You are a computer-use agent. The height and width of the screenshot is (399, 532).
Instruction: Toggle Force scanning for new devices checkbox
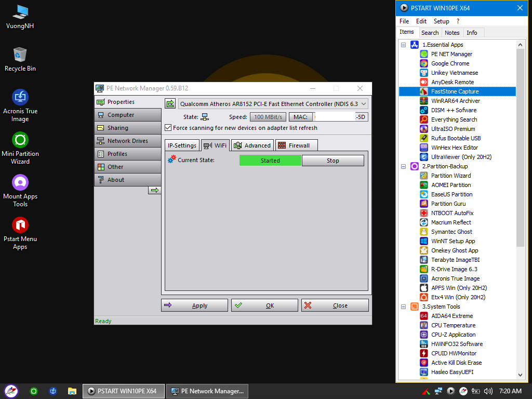point(168,128)
